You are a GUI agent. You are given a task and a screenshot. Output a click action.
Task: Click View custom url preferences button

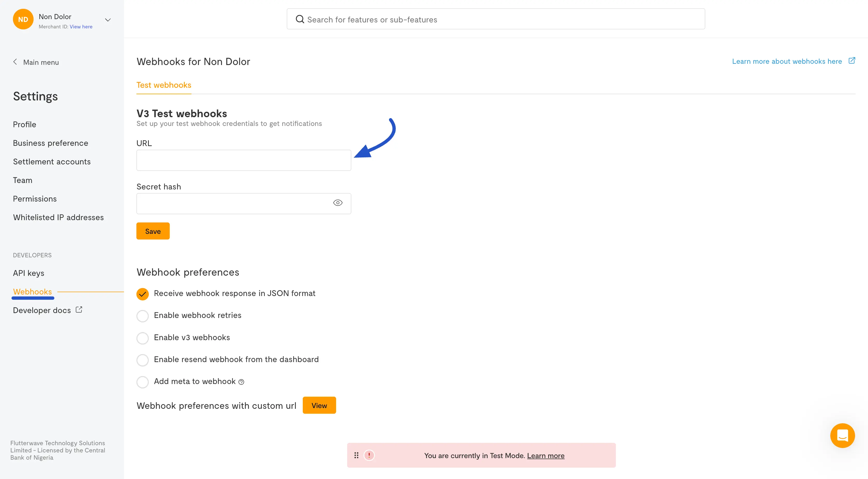point(319,405)
